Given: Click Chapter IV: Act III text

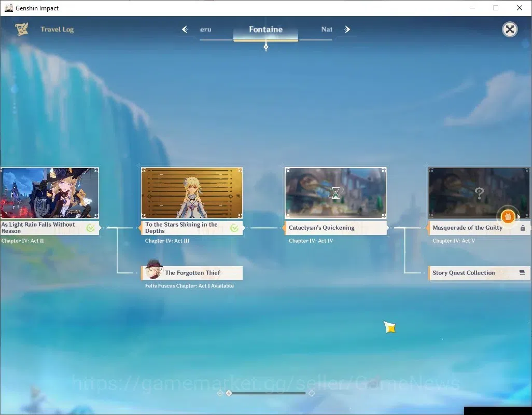Looking at the screenshot, I should tap(167, 241).
